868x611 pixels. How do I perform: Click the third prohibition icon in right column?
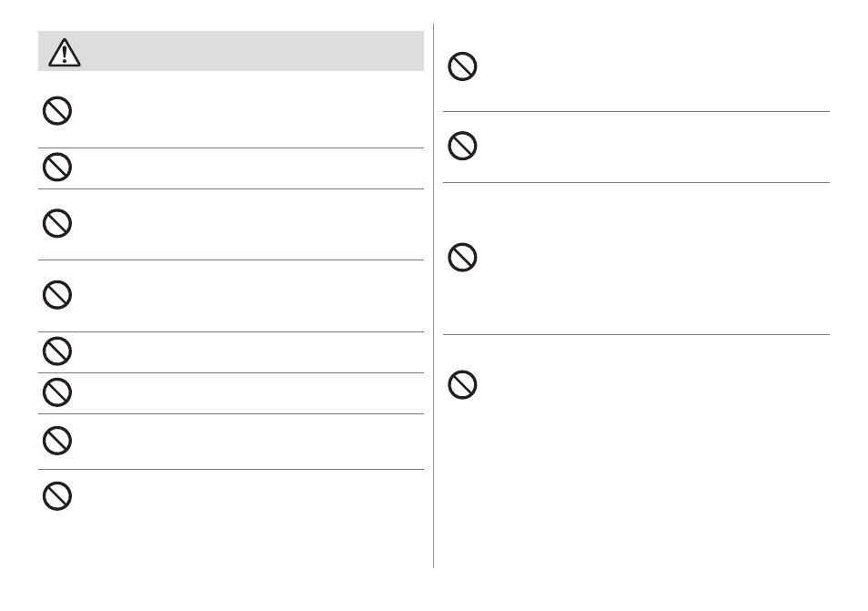462,257
